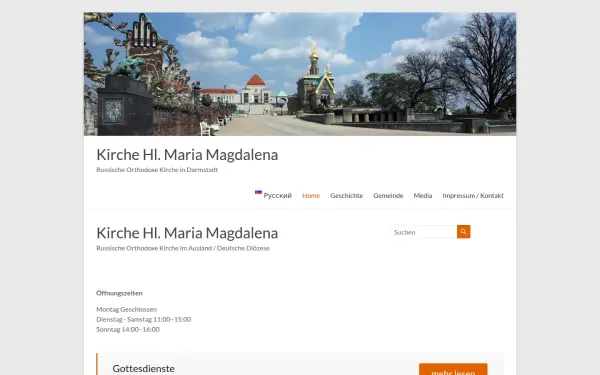The width and height of the screenshot is (600, 375).
Task: Click the Russian flag icon
Action: pyautogui.click(x=258, y=192)
